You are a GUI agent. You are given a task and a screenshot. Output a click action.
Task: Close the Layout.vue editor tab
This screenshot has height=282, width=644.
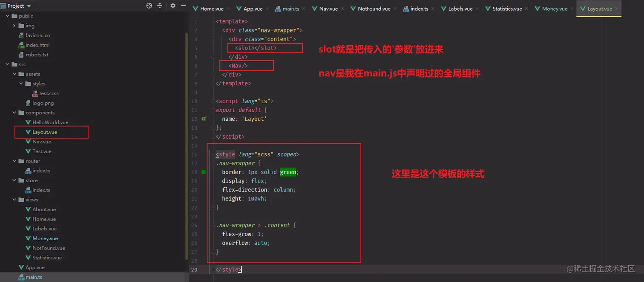[x=617, y=9]
